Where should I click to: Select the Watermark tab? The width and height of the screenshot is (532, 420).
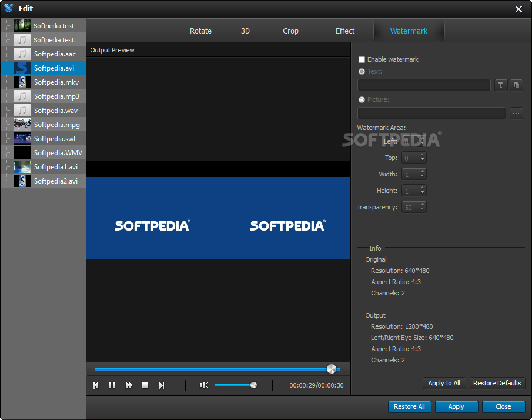coord(409,31)
